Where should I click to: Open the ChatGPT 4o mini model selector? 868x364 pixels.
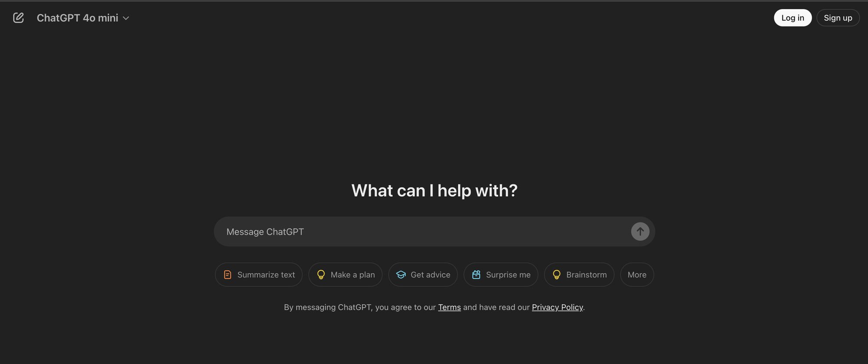pos(77,18)
